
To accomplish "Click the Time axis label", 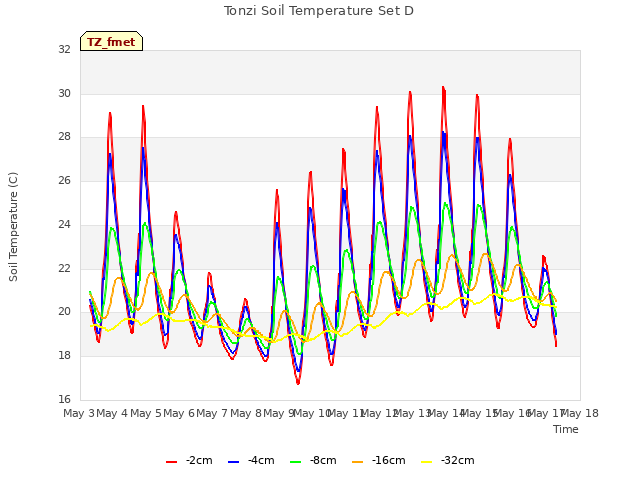I will click(566, 429).
